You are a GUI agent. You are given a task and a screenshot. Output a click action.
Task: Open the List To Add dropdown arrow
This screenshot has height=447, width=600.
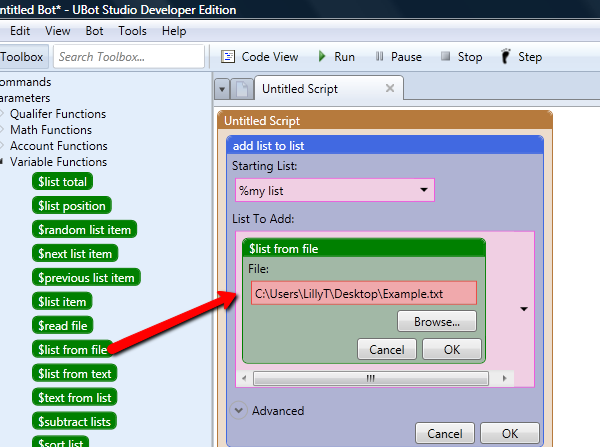pyautogui.click(x=524, y=308)
